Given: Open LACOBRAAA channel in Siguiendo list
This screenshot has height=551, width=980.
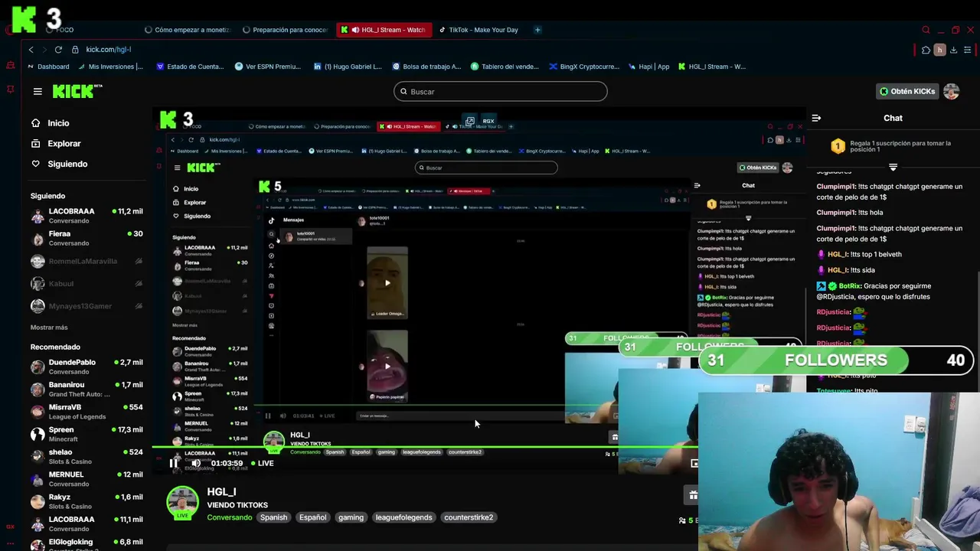Looking at the screenshot, I should click(87, 216).
